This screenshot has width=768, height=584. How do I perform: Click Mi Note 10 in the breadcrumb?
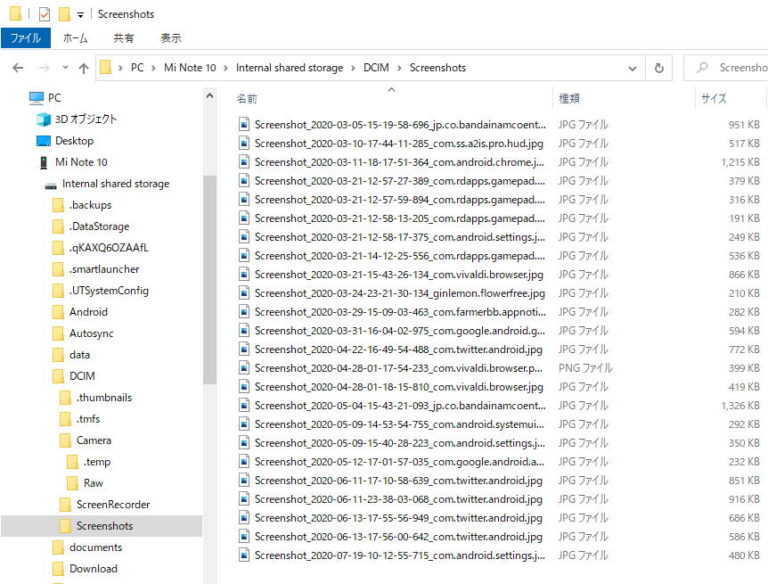(x=190, y=68)
